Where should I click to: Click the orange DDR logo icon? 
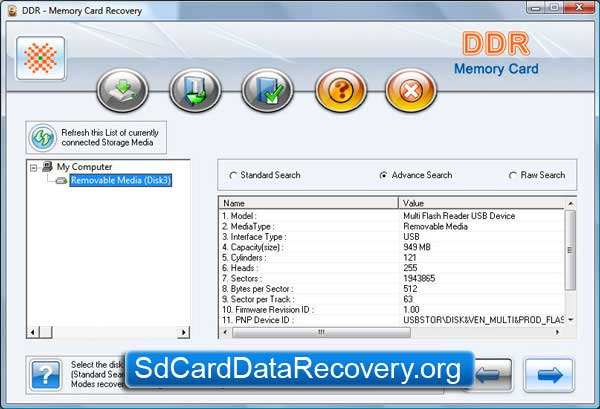[41, 58]
